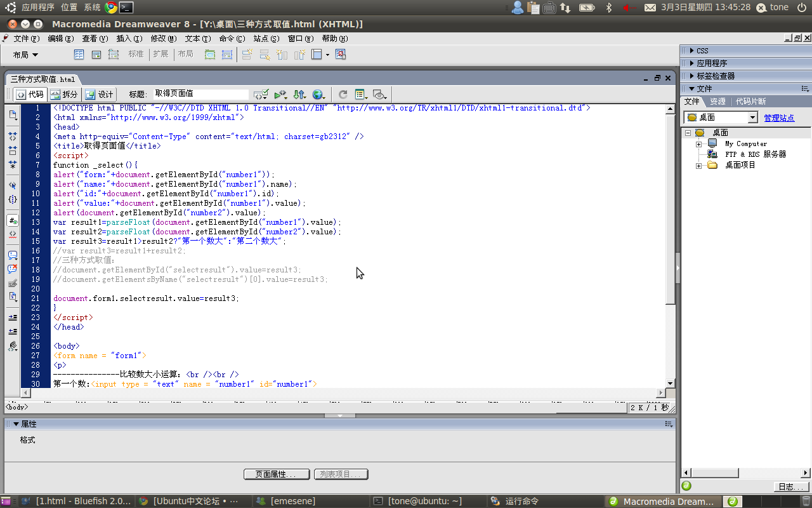Click the Insert Table icon in the layout toolbar
This screenshot has height=508, width=812.
click(x=79, y=55)
